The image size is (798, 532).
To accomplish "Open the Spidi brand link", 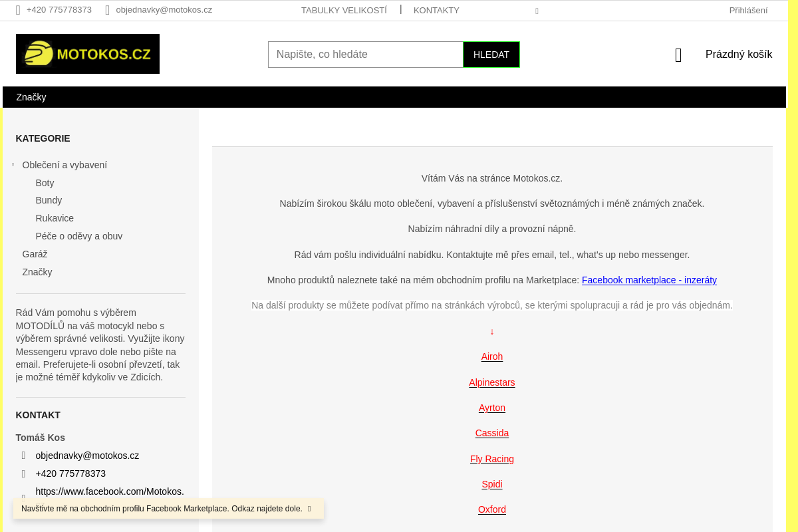I will pyautogui.click(x=492, y=484).
